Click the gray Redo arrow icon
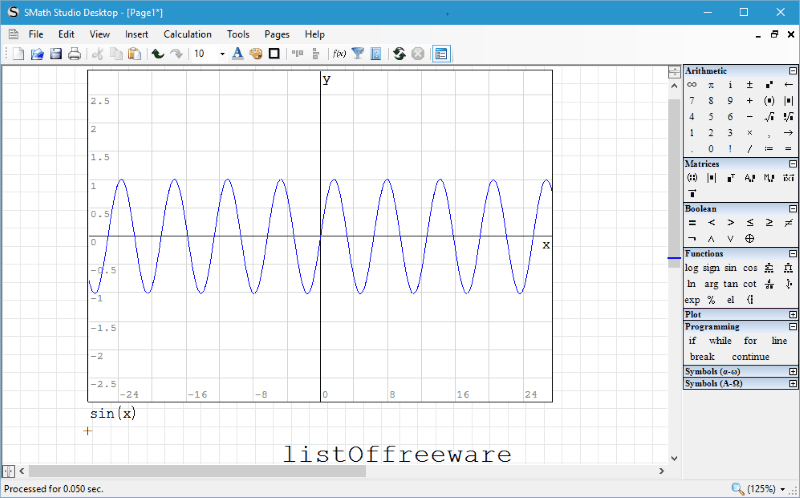 (176, 54)
